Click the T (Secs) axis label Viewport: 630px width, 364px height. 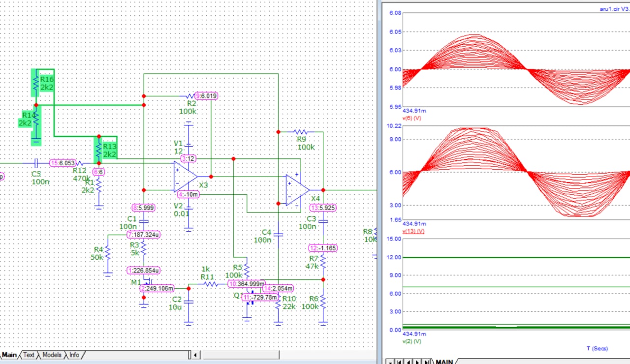point(597,348)
